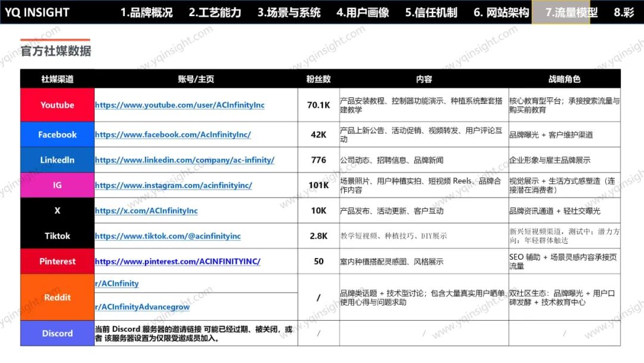
Task: Select the 101K follower count
Action: click(318, 186)
